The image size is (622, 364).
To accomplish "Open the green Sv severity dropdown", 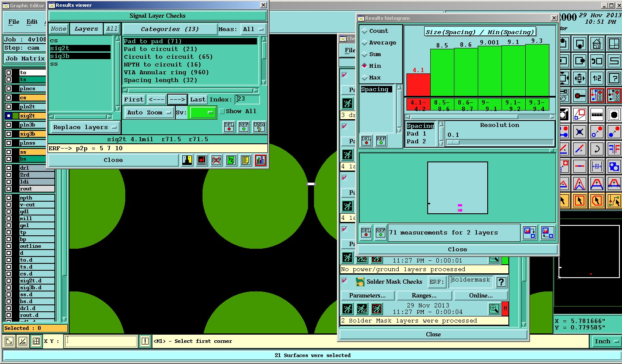I will 203,112.
